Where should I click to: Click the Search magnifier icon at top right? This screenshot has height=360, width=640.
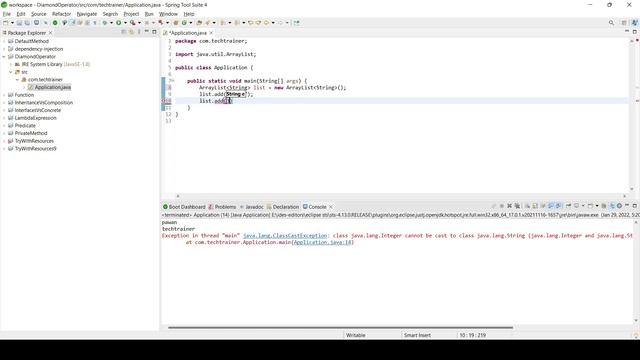point(611,23)
